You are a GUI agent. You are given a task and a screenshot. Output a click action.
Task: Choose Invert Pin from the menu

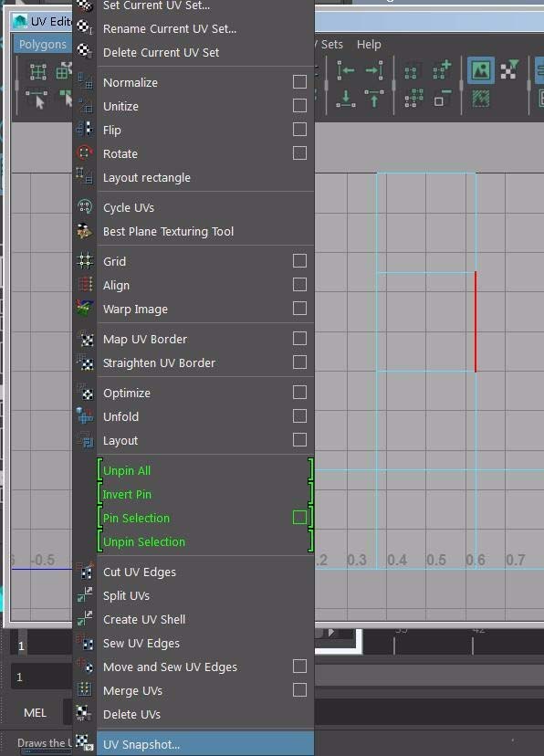[205, 494]
